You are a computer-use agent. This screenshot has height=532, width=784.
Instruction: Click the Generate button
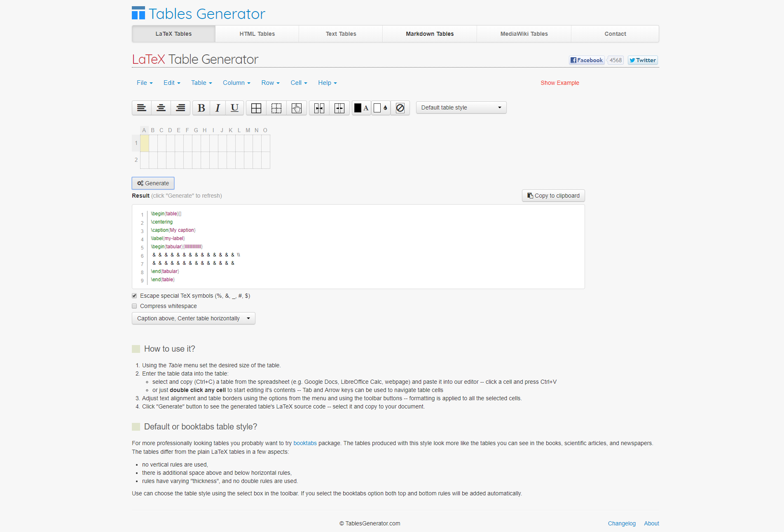pyautogui.click(x=153, y=183)
